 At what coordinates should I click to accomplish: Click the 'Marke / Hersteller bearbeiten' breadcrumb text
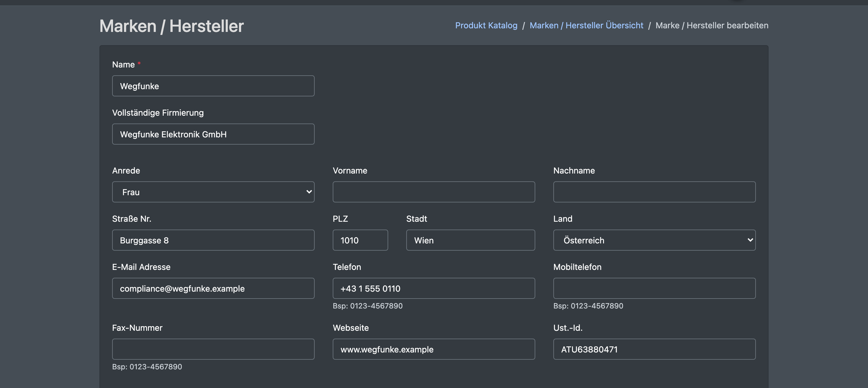(712, 25)
